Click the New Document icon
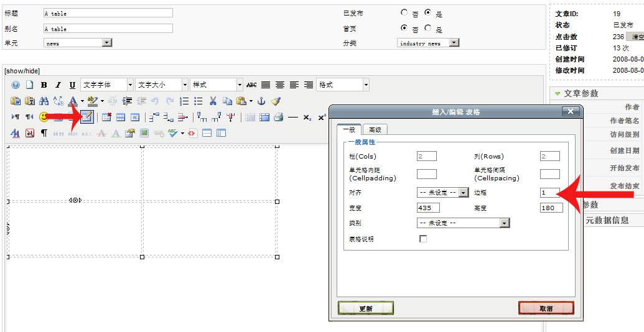Viewport: 644px width, 332px height. click(30, 85)
